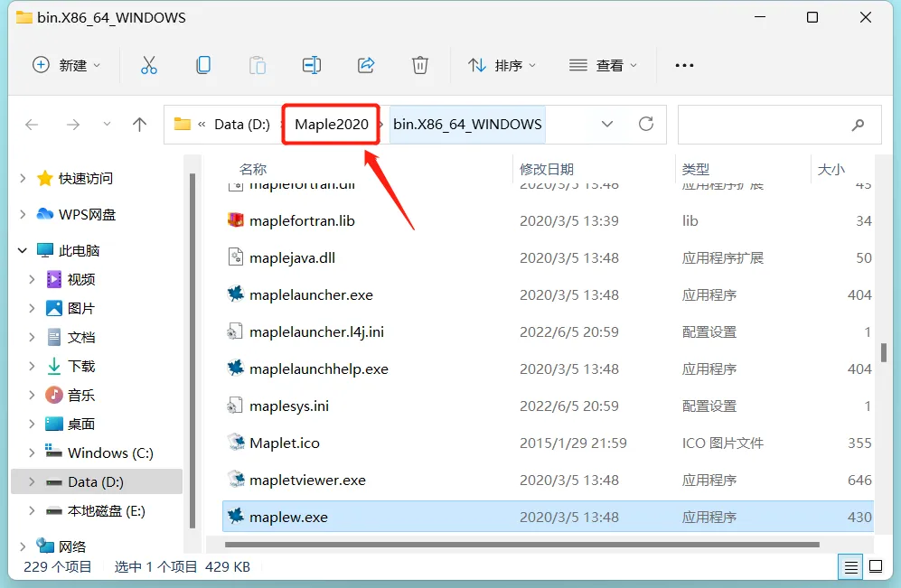This screenshot has width=901, height=588.
Task: Click the Share icon in toolbar
Action: tap(366, 65)
